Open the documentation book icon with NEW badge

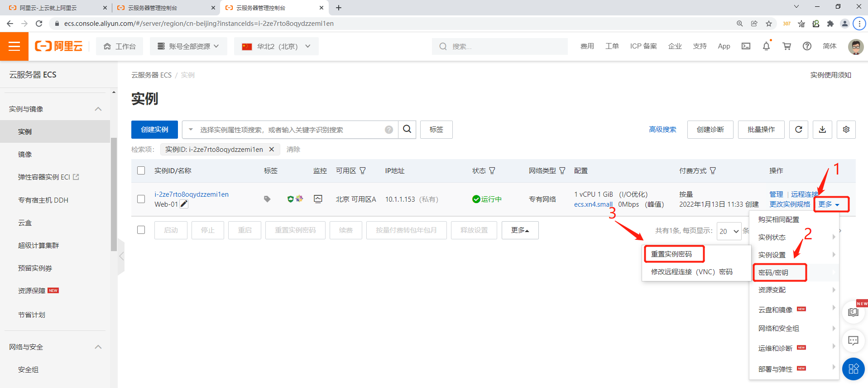pos(853,312)
